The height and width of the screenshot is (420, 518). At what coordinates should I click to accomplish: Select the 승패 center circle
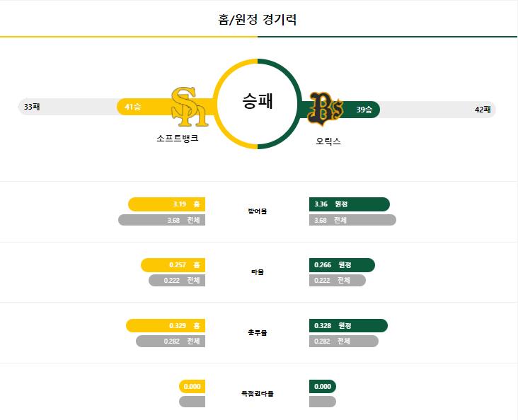pyautogui.click(x=258, y=104)
